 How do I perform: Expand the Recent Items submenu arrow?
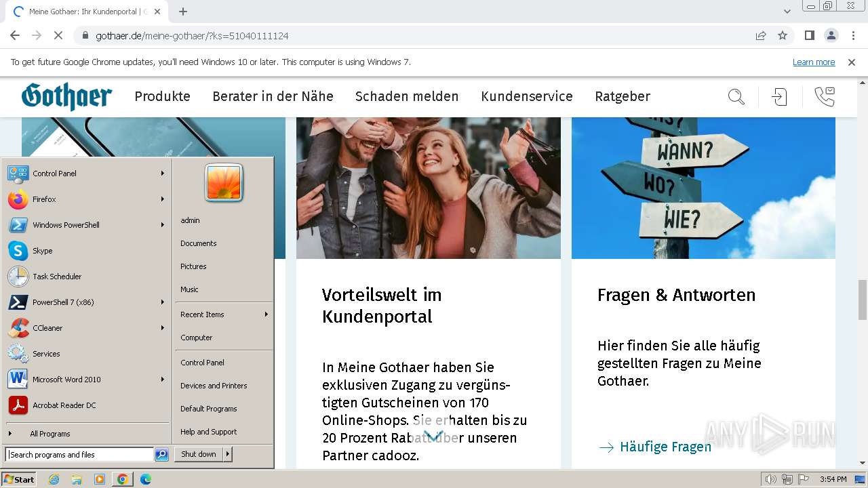(266, 314)
